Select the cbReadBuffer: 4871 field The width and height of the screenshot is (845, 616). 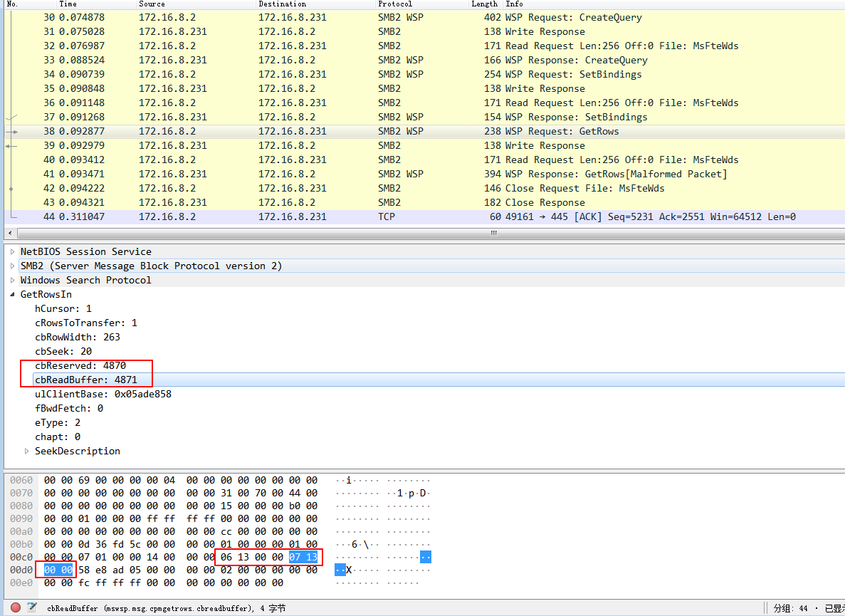tap(86, 380)
